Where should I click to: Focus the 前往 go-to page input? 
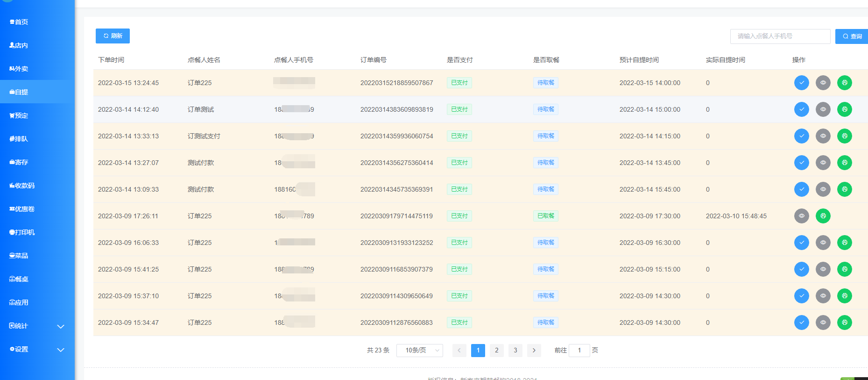(x=579, y=350)
